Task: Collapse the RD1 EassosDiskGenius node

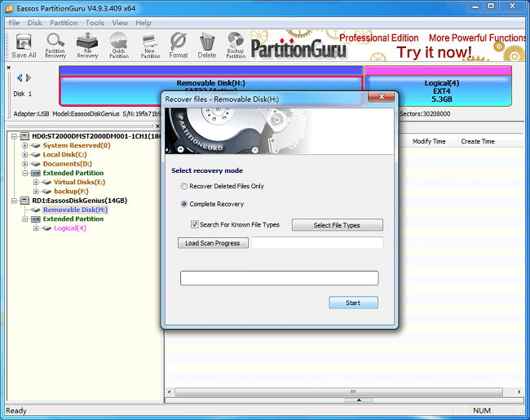Action: 14,201
